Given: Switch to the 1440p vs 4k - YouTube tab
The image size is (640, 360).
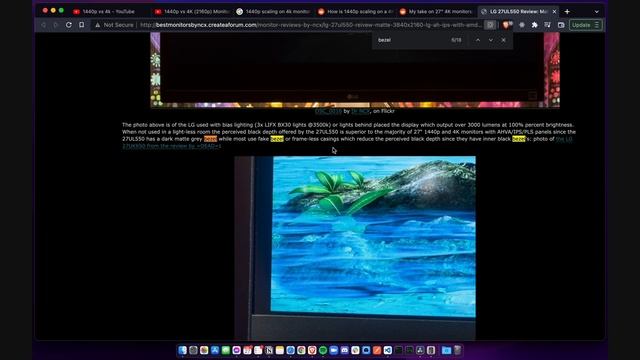Looking at the screenshot, I should point(108,11).
